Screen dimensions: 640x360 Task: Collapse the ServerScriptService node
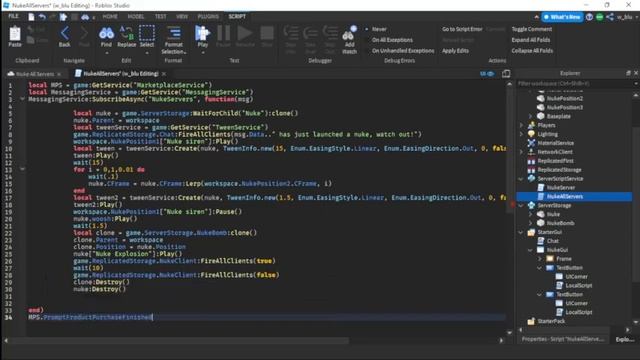(x=521, y=179)
